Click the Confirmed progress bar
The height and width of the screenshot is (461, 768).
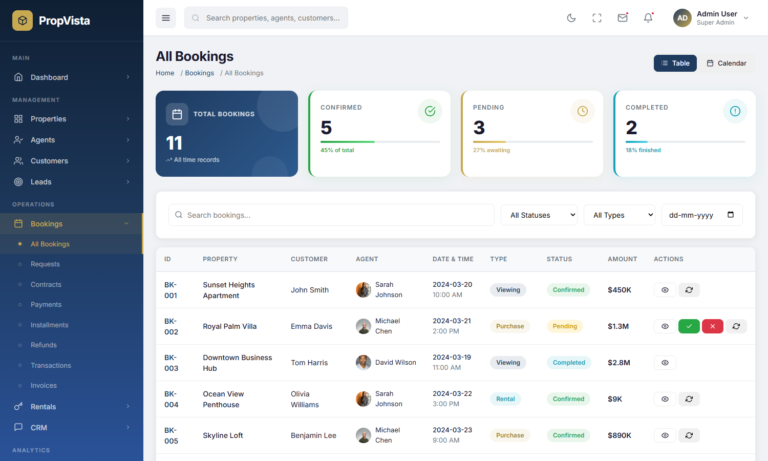(380, 142)
